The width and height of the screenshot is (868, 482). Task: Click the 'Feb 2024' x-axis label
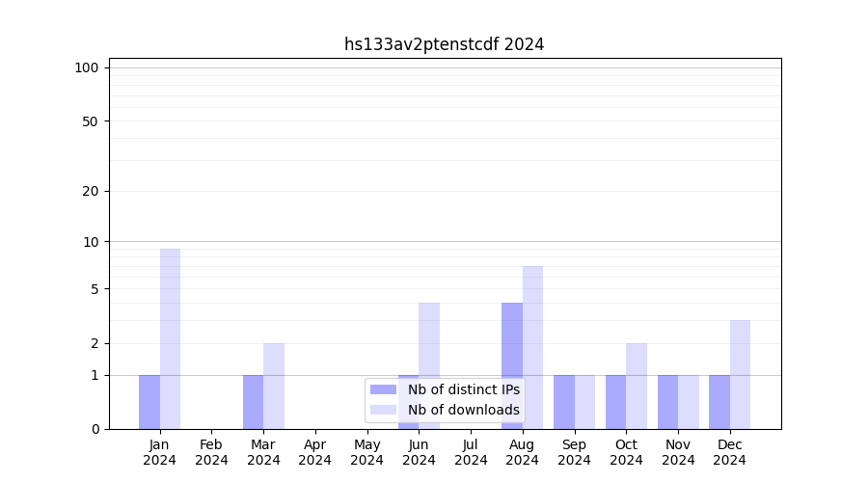(211, 452)
